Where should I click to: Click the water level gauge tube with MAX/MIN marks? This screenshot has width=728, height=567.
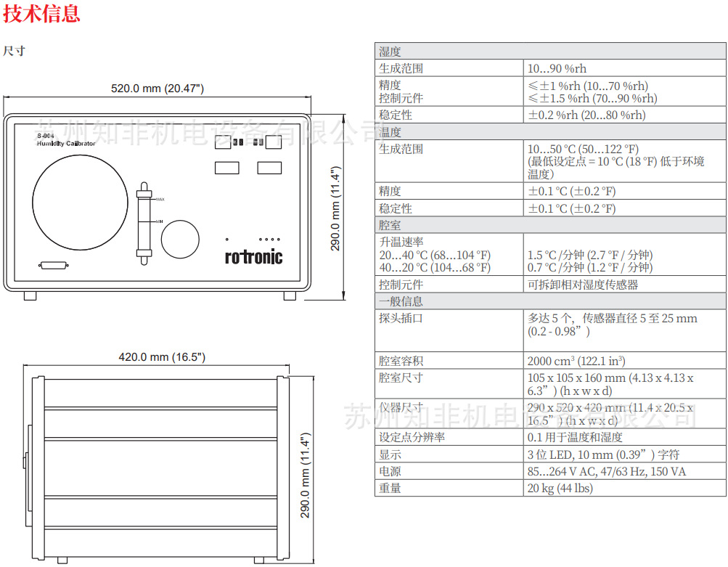pos(144,224)
